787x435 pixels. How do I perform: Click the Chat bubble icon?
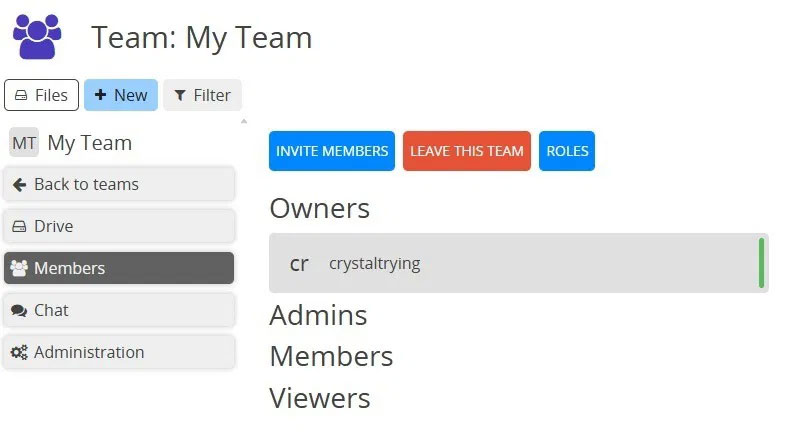[19, 311]
